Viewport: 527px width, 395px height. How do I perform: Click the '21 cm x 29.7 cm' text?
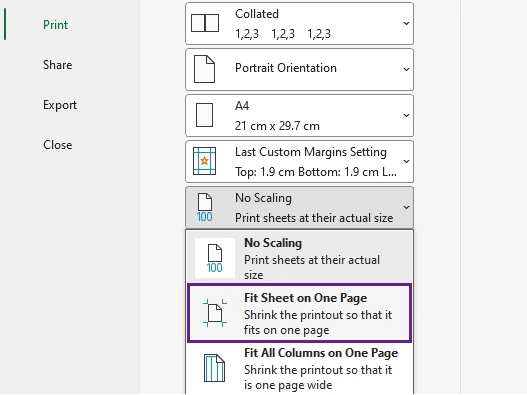tap(277, 126)
